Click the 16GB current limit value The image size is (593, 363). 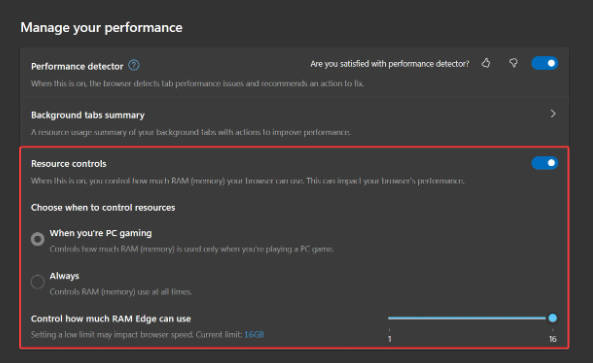(254, 334)
